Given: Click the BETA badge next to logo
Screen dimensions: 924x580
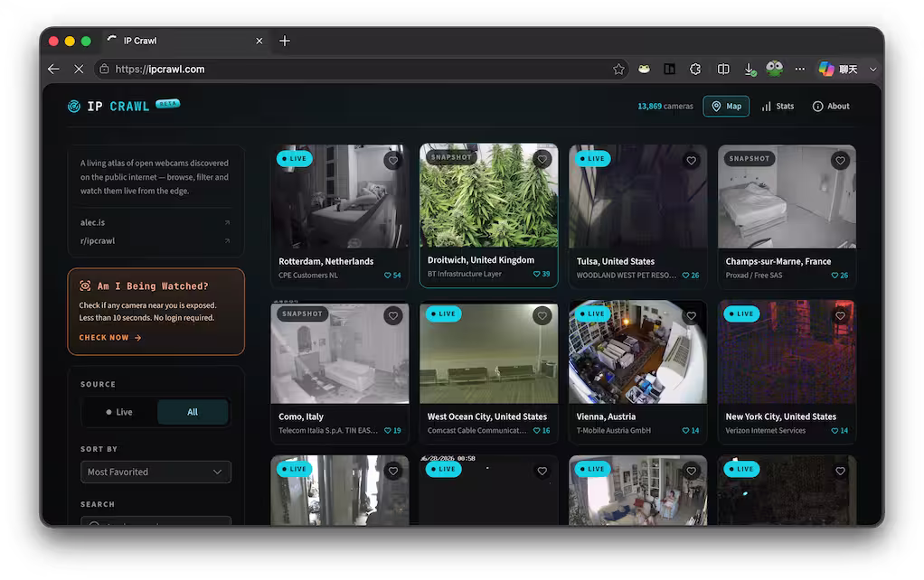Looking at the screenshot, I should pos(167,104).
